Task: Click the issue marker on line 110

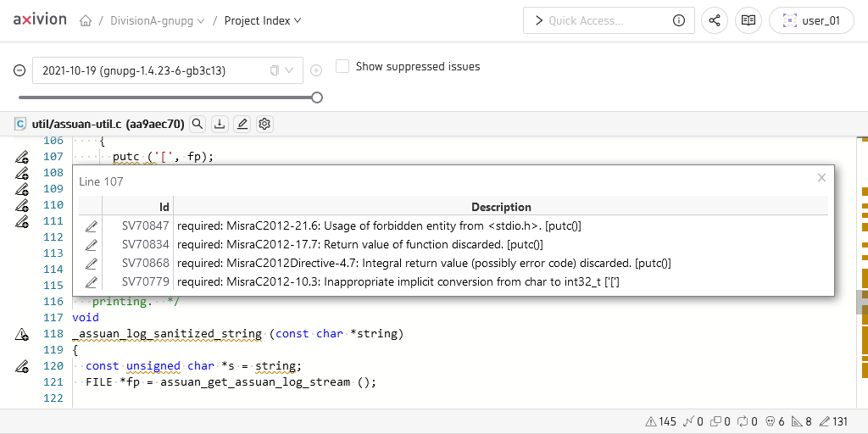Action: click(x=21, y=205)
